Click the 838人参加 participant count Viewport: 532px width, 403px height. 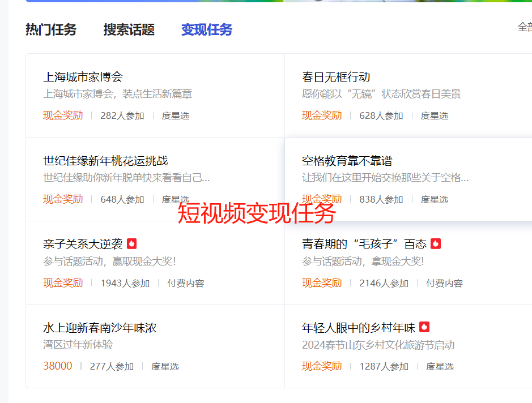[x=381, y=200]
